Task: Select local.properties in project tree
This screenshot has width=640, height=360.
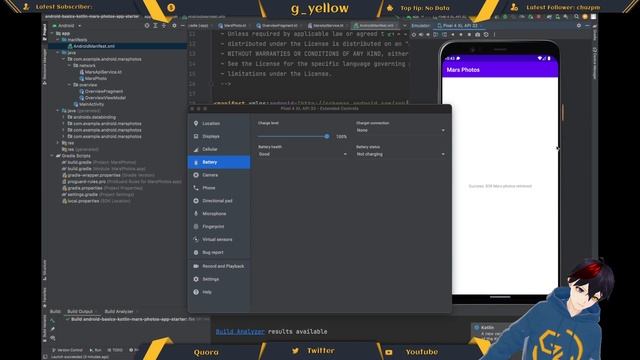Action: point(96,201)
